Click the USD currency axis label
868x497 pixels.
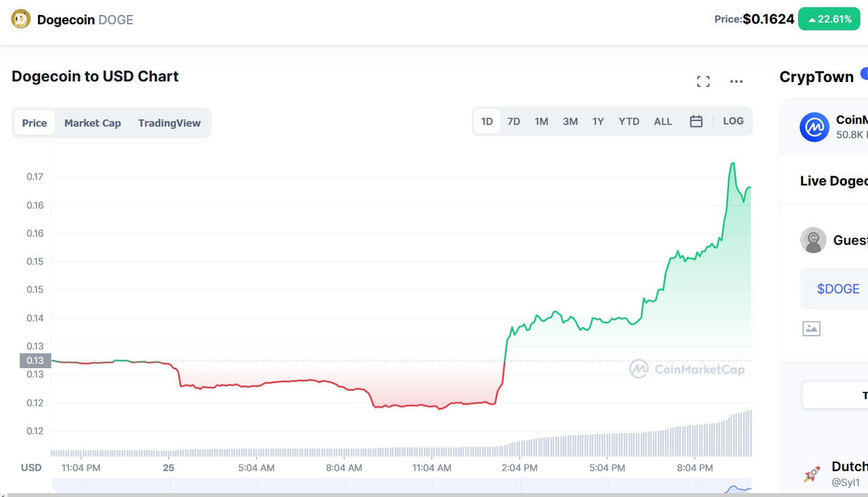(31, 468)
